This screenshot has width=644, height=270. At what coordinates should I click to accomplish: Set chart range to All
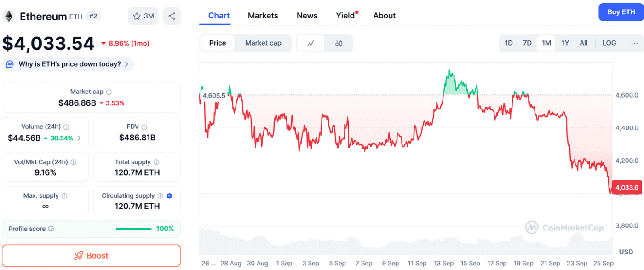[583, 43]
